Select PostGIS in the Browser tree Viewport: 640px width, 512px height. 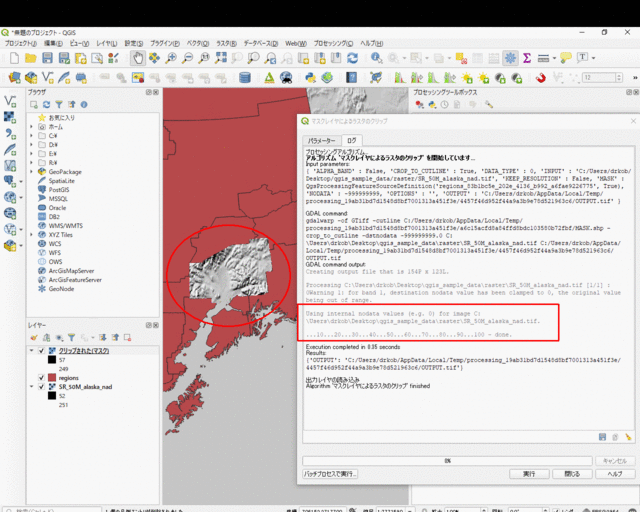point(59,189)
